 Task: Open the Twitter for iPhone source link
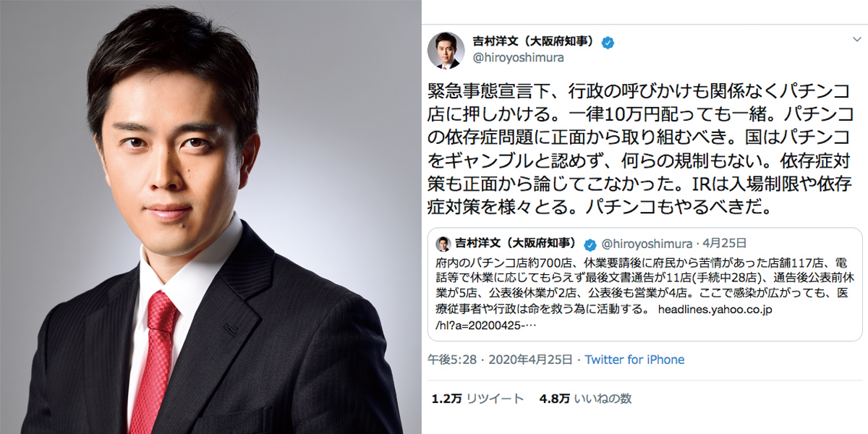[x=634, y=359]
